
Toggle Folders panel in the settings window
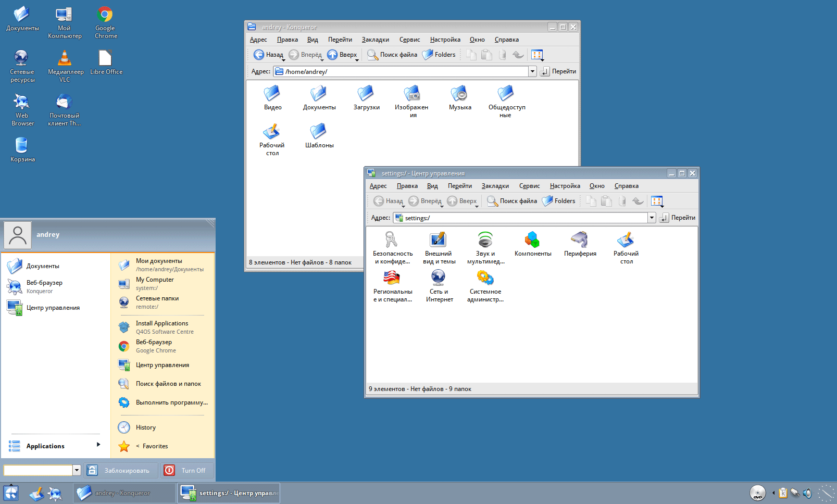coord(559,201)
